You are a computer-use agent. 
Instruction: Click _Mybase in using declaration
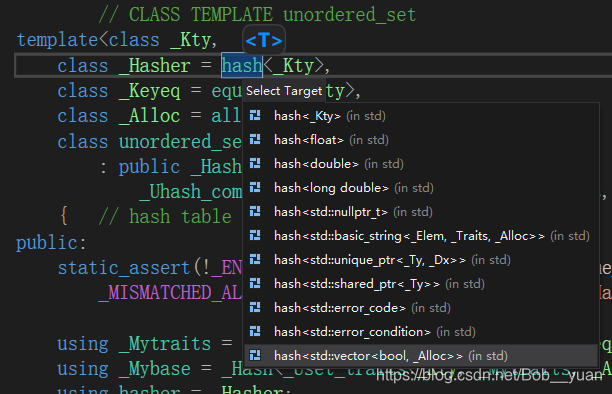pyautogui.click(x=155, y=369)
